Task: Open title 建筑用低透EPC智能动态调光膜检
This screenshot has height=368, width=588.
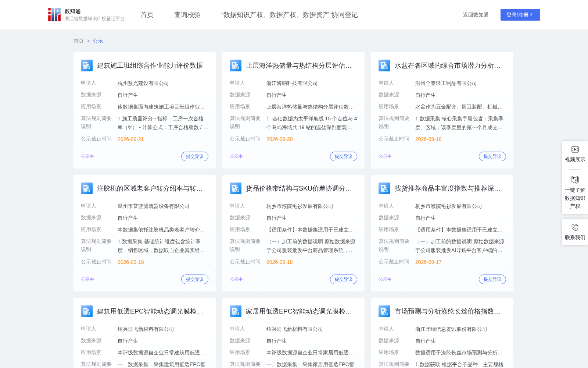Action: pyautogui.click(x=150, y=311)
